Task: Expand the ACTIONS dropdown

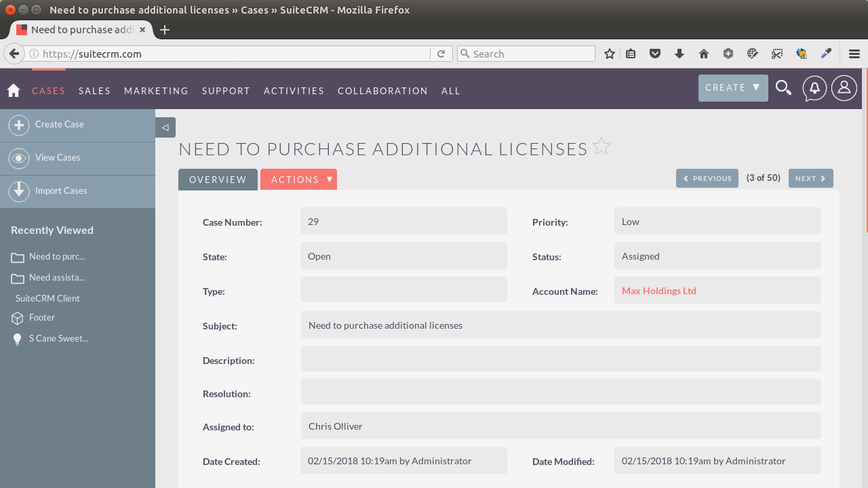Action: [x=298, y=179]
